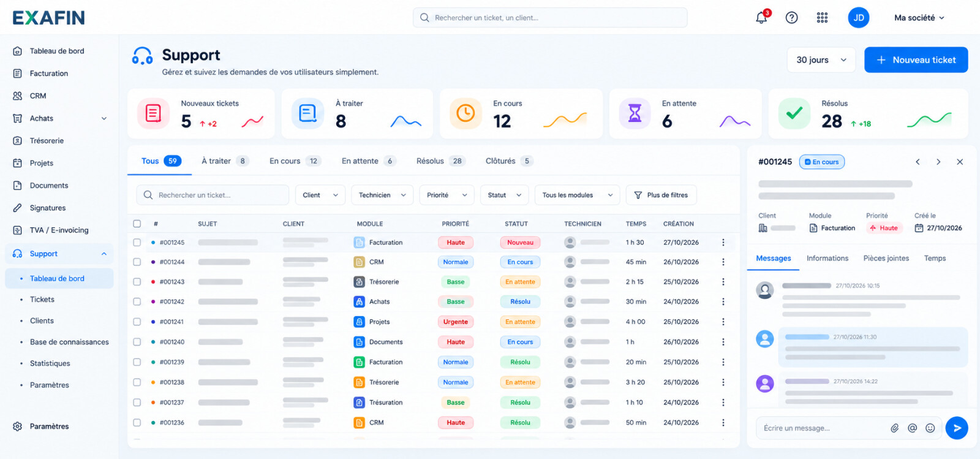Go to previous ticket in detail panel
Screen dimensions: 980x459
(x=918, y=162)
